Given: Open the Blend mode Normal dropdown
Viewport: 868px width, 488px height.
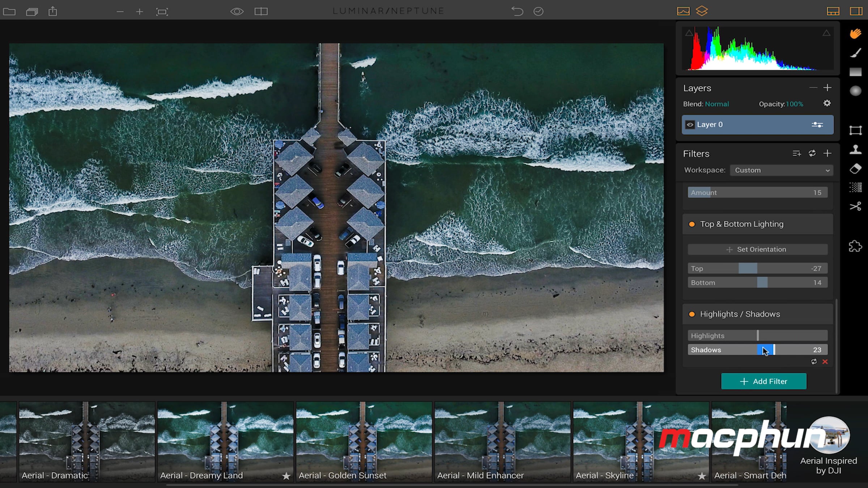Looking at the screenshot, I should (x=716, y=104).
